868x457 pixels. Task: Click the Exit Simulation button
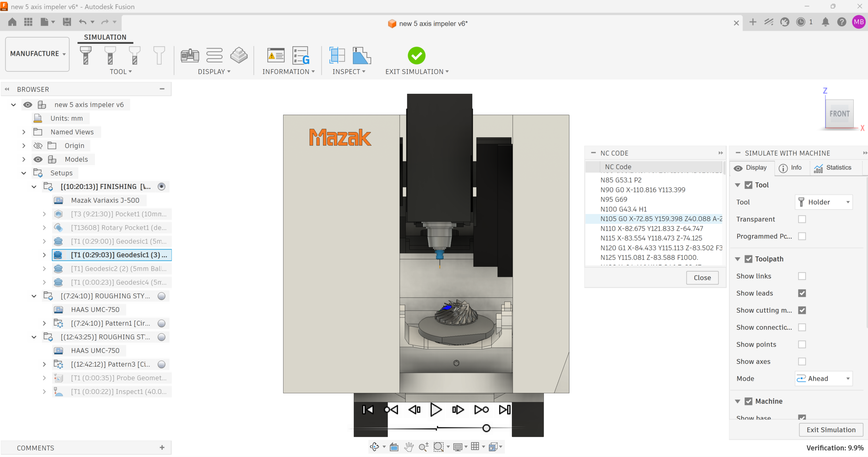click(831, 430)
